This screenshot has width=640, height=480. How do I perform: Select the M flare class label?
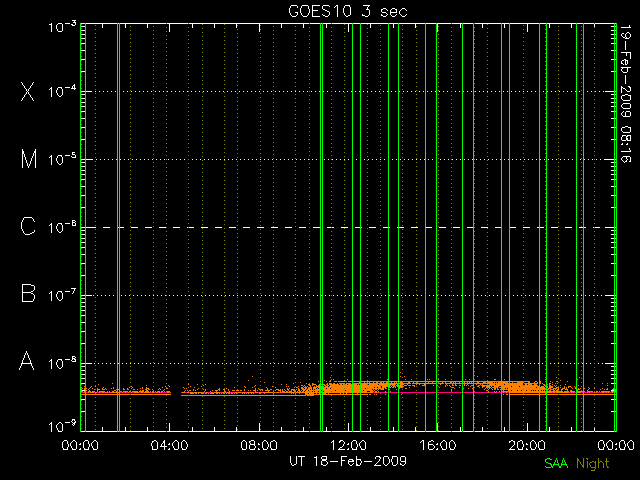29,159
